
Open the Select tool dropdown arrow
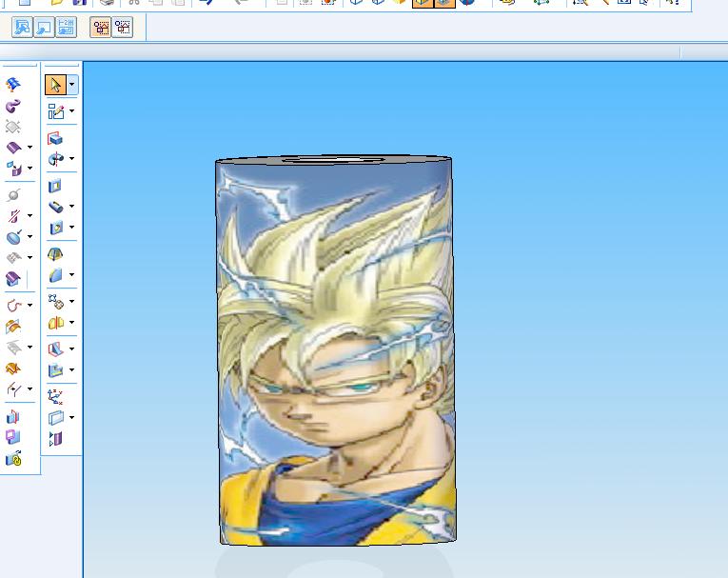(72, 85)
